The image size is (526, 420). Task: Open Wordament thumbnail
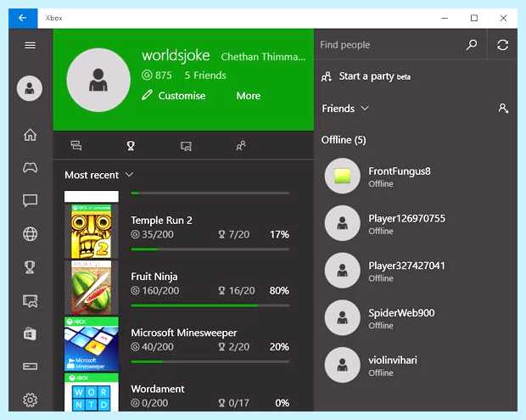coord(92,393)
